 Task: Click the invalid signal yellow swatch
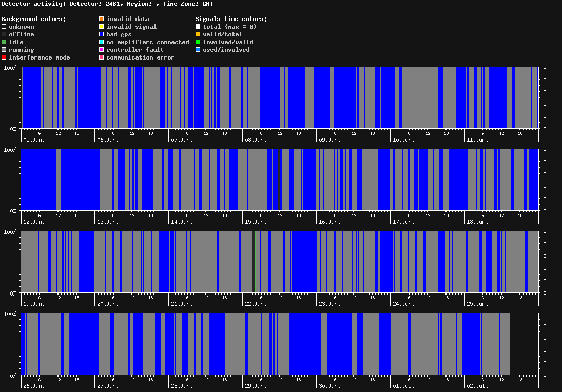[102, 27]
